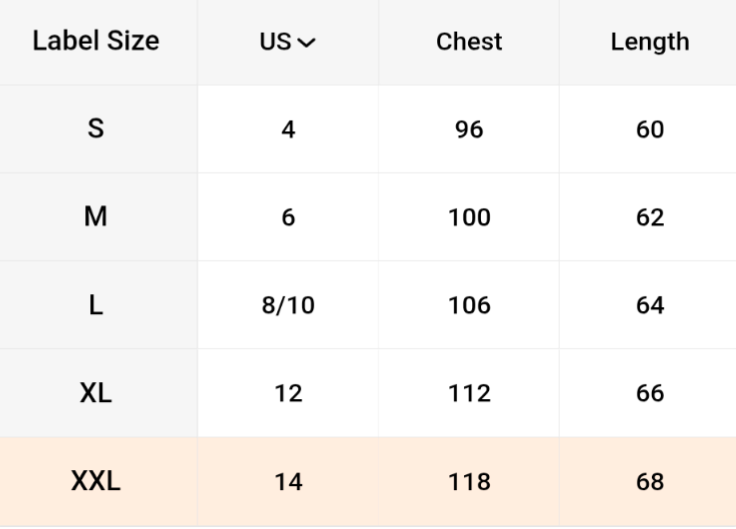Open the US size system dropdown
736x529 pixels.
click(287, 42)
